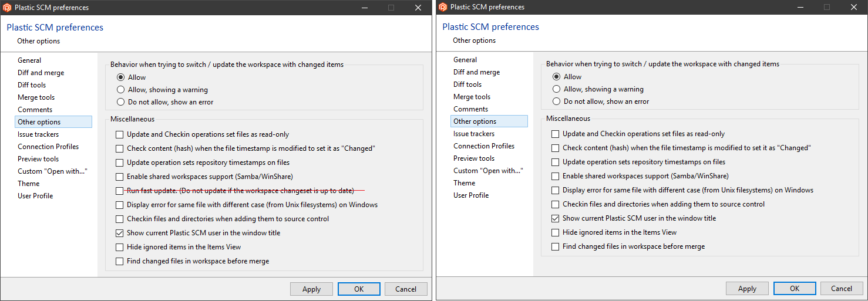Switch to Theme settings in right dialog sidebar

coord(464,182)
